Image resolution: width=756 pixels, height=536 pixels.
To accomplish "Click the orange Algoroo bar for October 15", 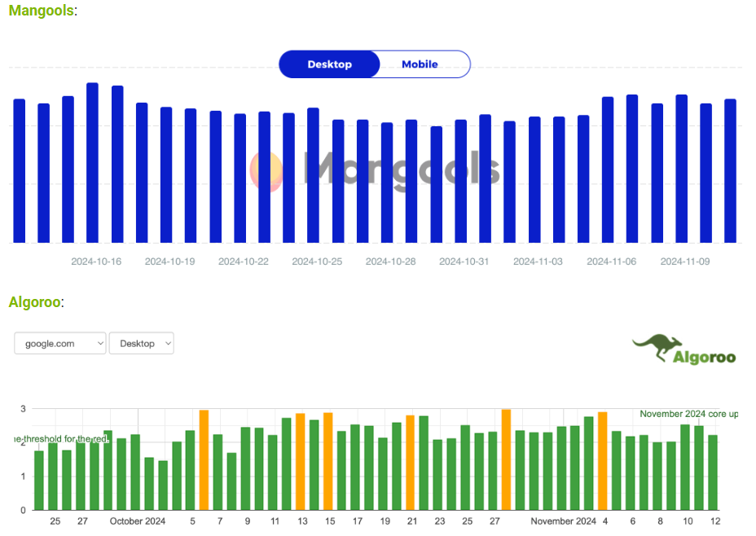I will (327, 461).
